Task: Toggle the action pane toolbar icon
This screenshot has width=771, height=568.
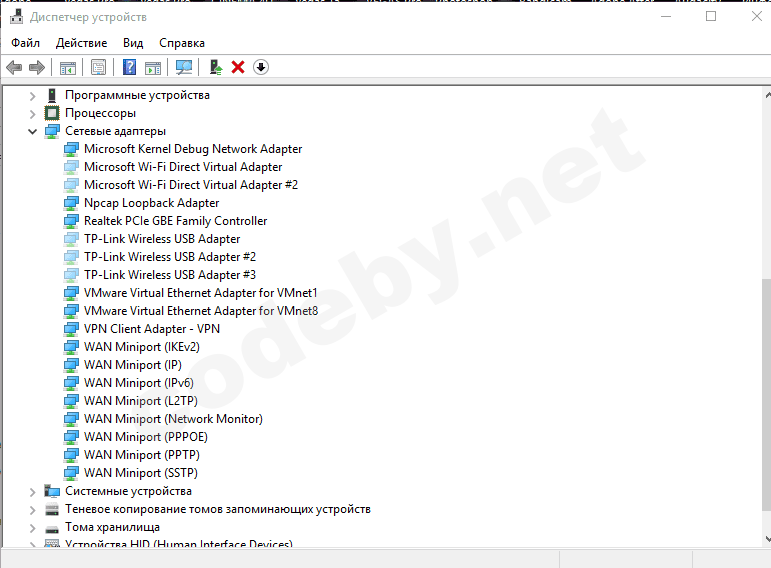Action: tap(153, 67)
